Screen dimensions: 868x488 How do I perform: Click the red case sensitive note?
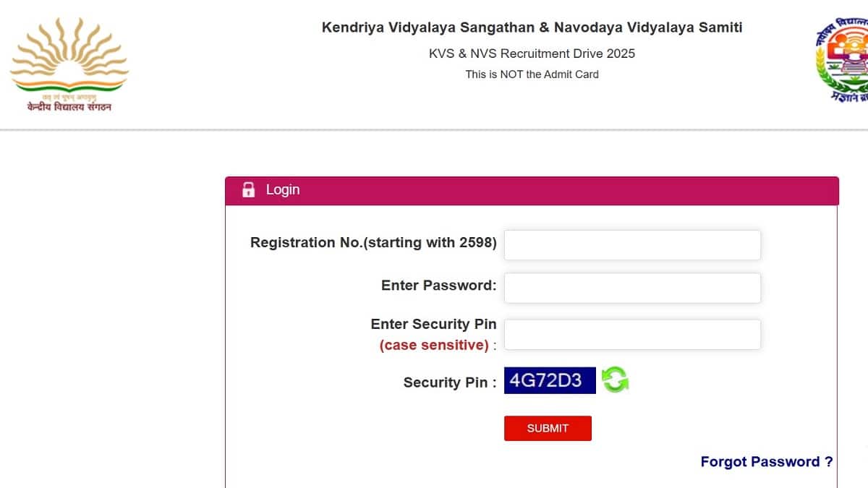click(x=434, y=346)
